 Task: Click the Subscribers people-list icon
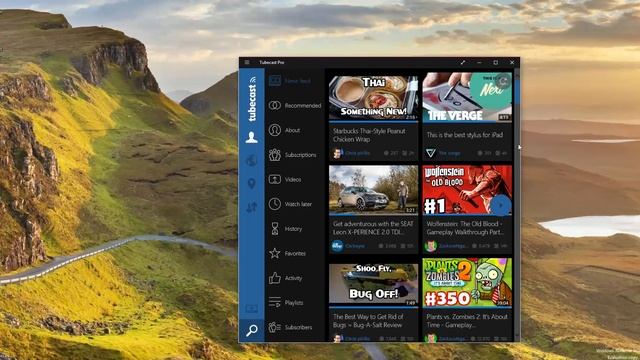pyautogui.click(x=275, y=327)
